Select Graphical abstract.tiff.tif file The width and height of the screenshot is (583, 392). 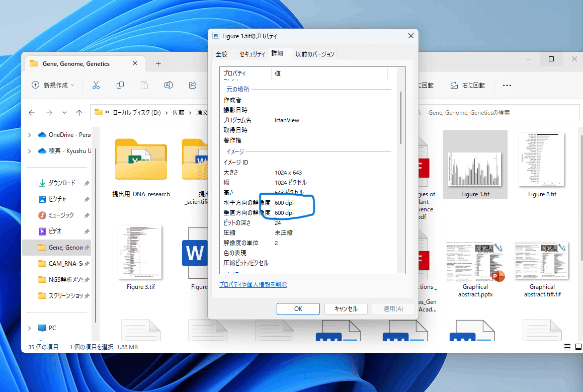pyautogui.click(x=542, y=269)
